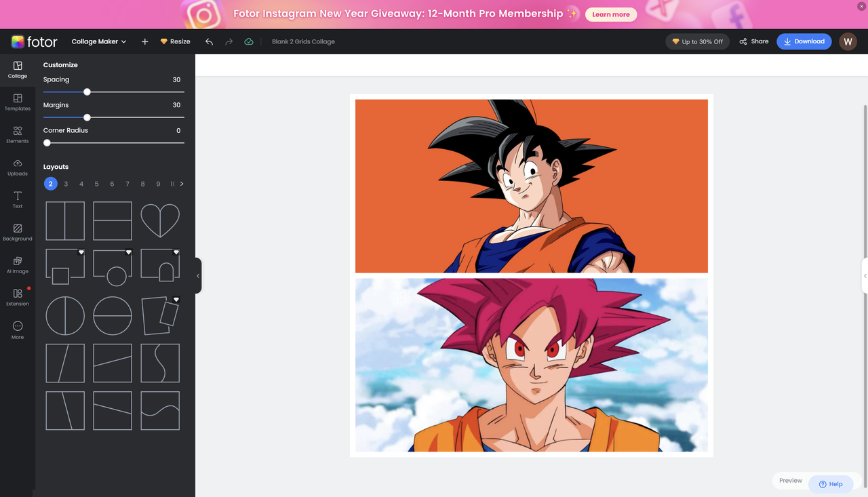Open the Help button
Screen dimensions: 868x497
click(x=831, y=484)
